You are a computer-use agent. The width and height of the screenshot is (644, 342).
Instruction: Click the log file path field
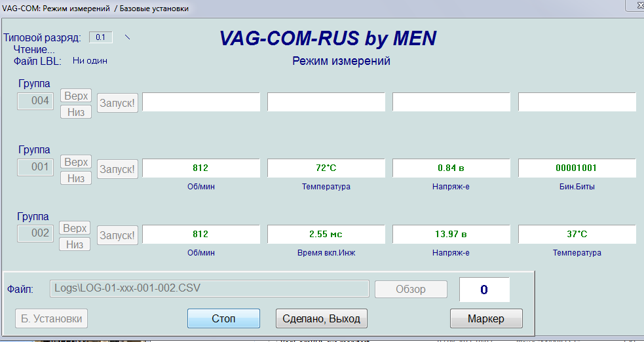[x=210, y=288]
